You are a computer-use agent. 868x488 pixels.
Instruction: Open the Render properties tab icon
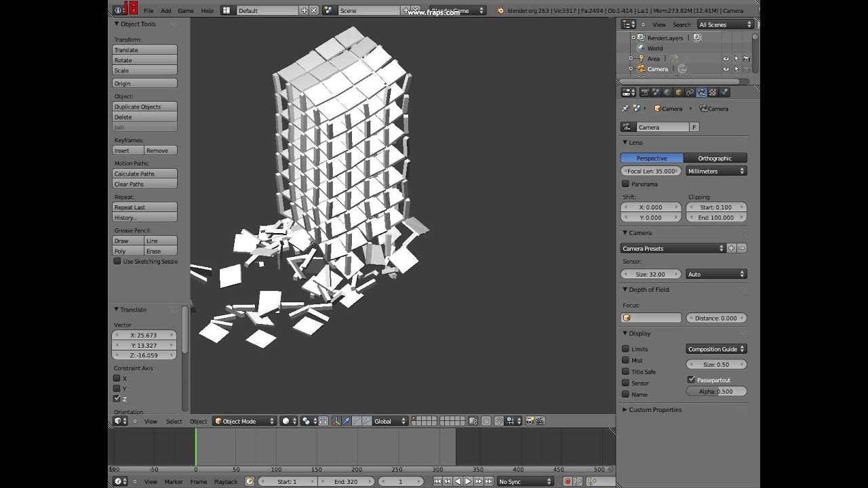coord(645,92)
